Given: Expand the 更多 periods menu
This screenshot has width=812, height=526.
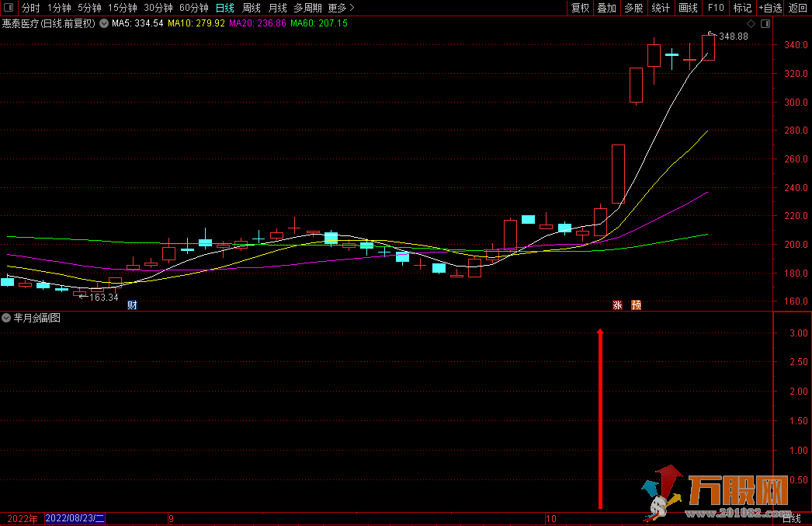Looking at the screenshot, I should [342, 8].
